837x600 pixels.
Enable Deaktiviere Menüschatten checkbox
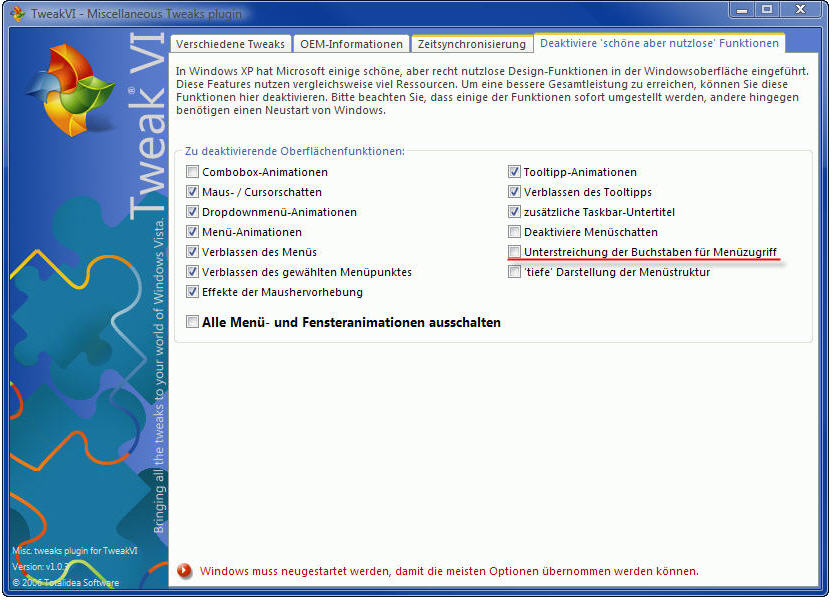point(514,232)
